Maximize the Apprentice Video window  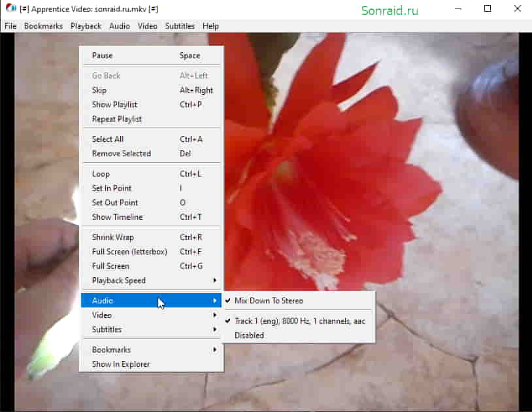click(x=488, y=9)
